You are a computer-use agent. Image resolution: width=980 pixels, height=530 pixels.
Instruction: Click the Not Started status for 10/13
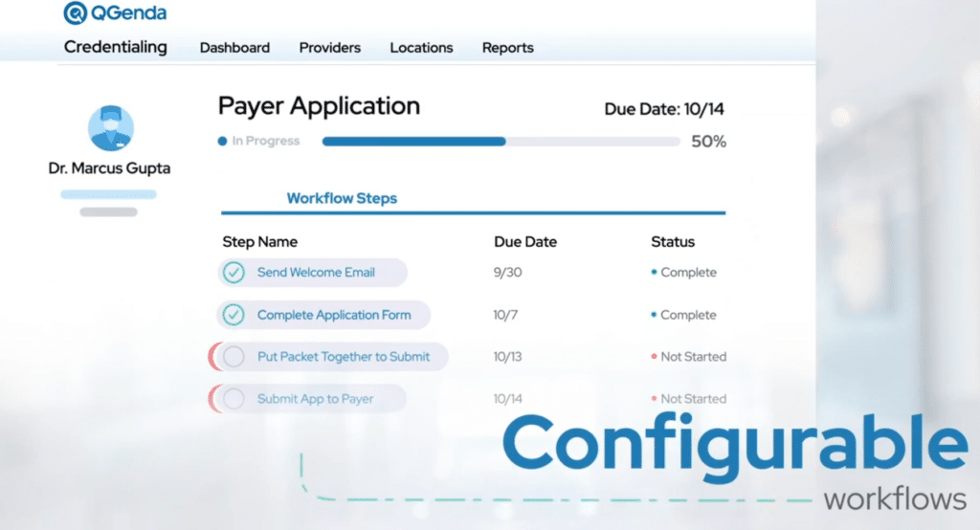pos(693,357)
